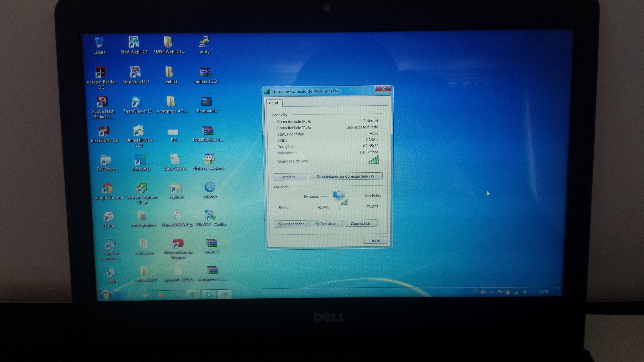
Task: Open Propriedades da Conexão Sem Fio
Action: click(345, 176)
